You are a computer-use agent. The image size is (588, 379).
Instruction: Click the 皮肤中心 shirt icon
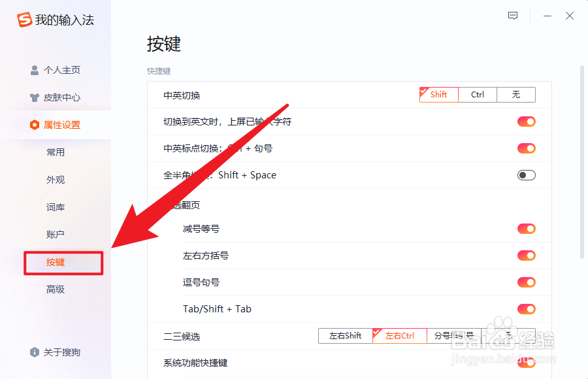[x=34, y=98]
